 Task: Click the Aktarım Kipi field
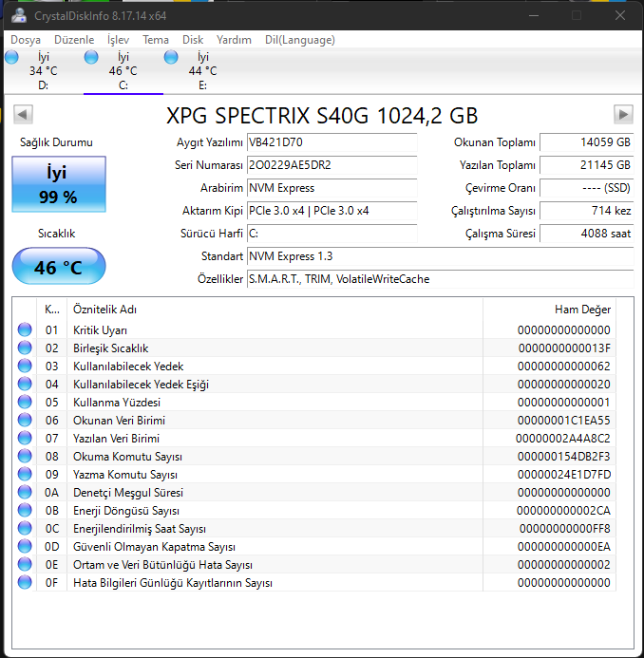pyautogui.click(x=332, y=210)
